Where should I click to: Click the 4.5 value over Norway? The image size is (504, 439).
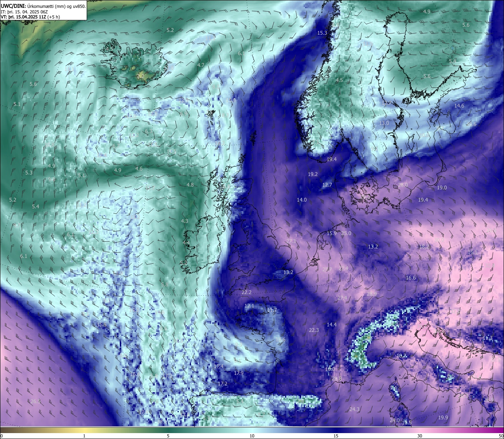[339, 80]
